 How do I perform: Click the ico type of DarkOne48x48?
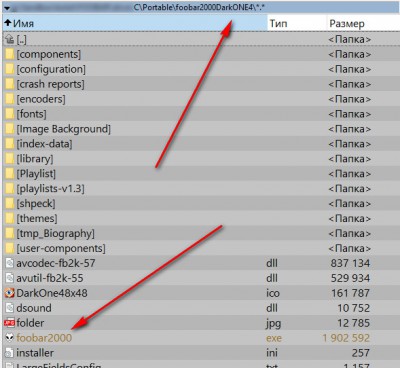pos(273,293)
